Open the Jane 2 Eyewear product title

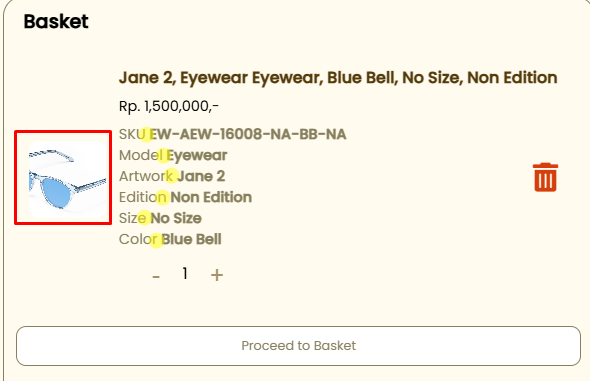click(x=338, y=78)
